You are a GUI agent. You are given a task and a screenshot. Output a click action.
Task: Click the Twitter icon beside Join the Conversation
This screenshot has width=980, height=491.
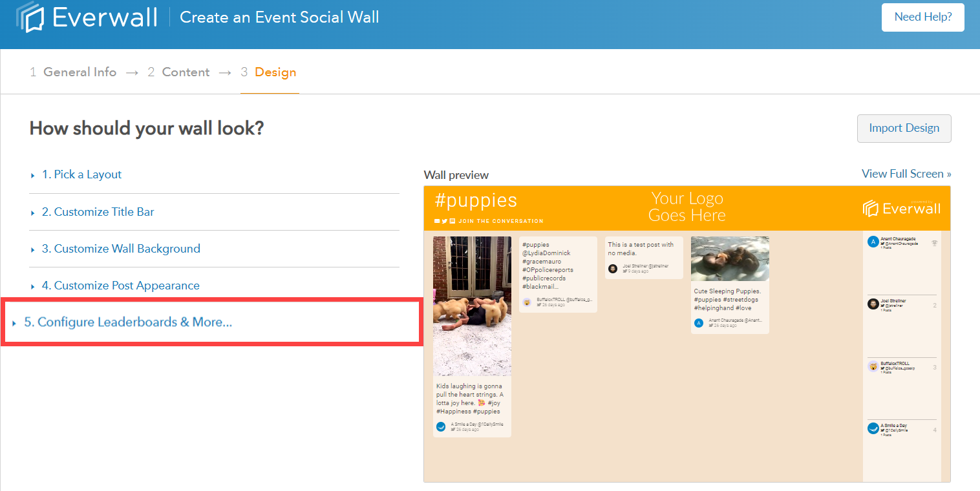[x=445, y=221]
